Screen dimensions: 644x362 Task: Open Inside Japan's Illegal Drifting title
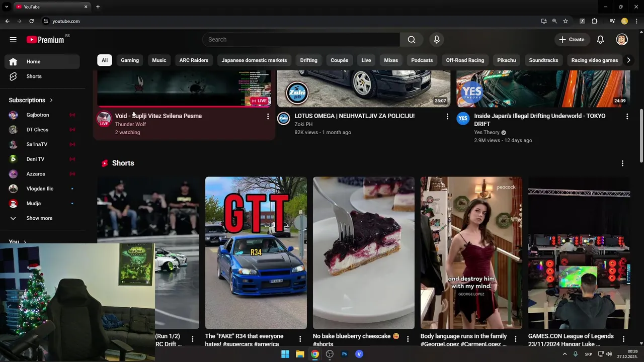pyautogui.click(x=540, y=120)
